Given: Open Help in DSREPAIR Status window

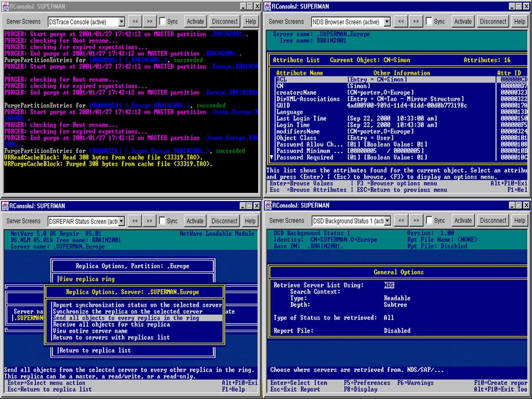Looking at the screenshot, I should point(250,221).
